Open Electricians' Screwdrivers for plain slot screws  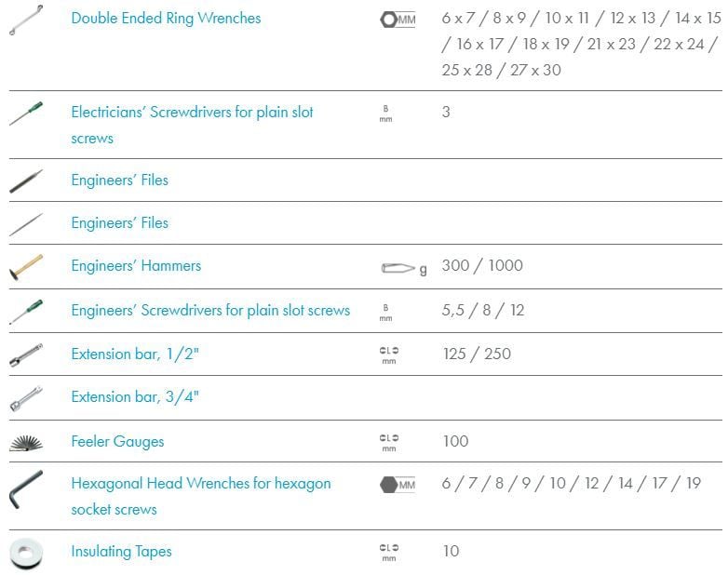click(192, 125)
